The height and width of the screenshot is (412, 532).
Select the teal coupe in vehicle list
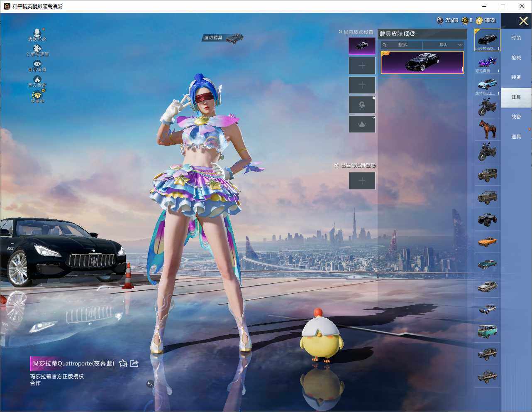click(x=487, y=264)
